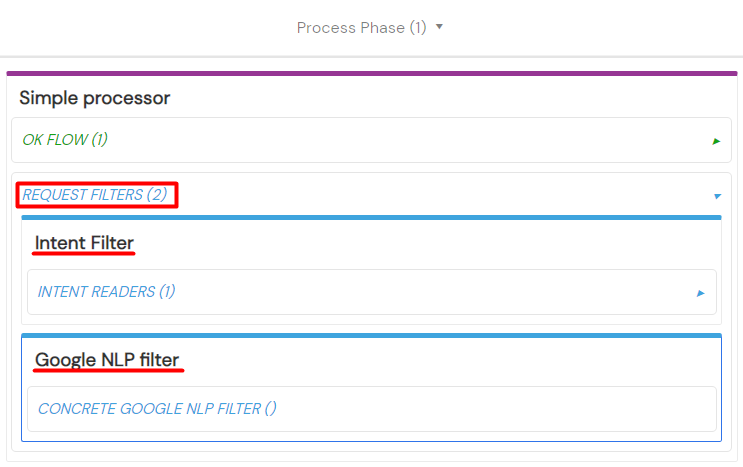Click the INTENT READERS (1) label
This screenshot has height=467, width=743.
[x=107, y=291]
